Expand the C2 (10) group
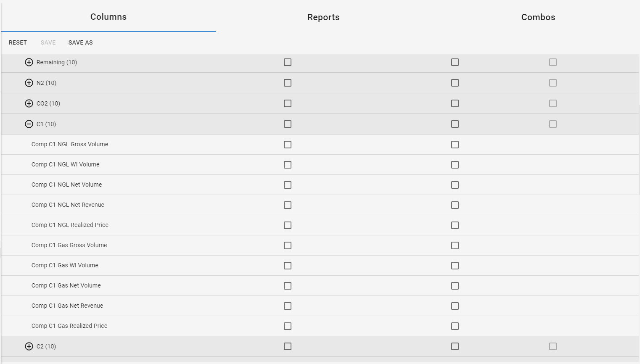This screenshot has height=364, width=640. click(x=29, y=346)
